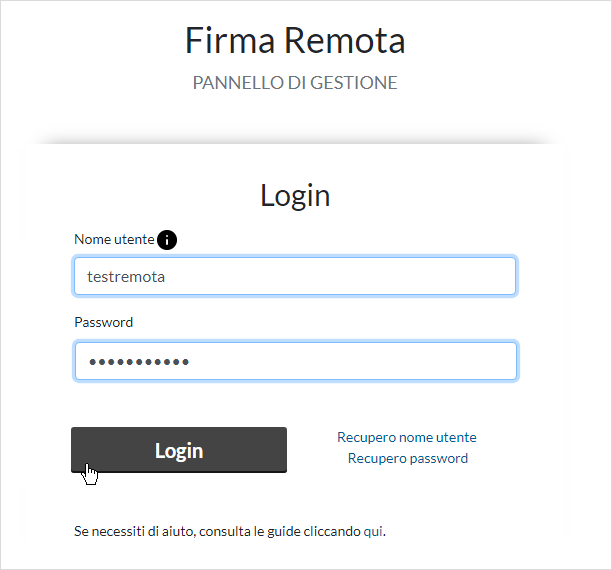Open the Recupero nome utente link
The height and width of the screenshot is (570, 612).
pos(407,437)
